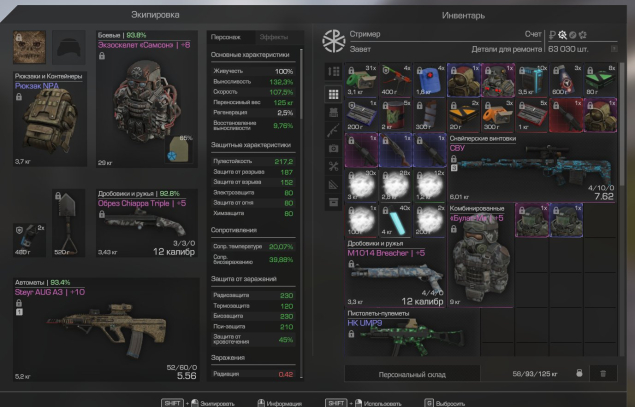Viewport: 635px width, 407px height.
Task: Select the all-items grid filter icon
Action: [333, 94]
